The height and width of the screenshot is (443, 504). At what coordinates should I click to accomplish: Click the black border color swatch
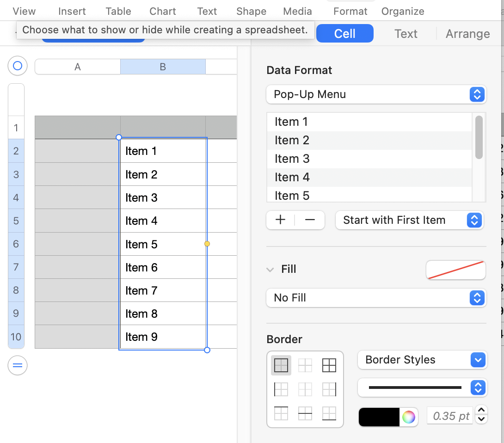point(379,417)
